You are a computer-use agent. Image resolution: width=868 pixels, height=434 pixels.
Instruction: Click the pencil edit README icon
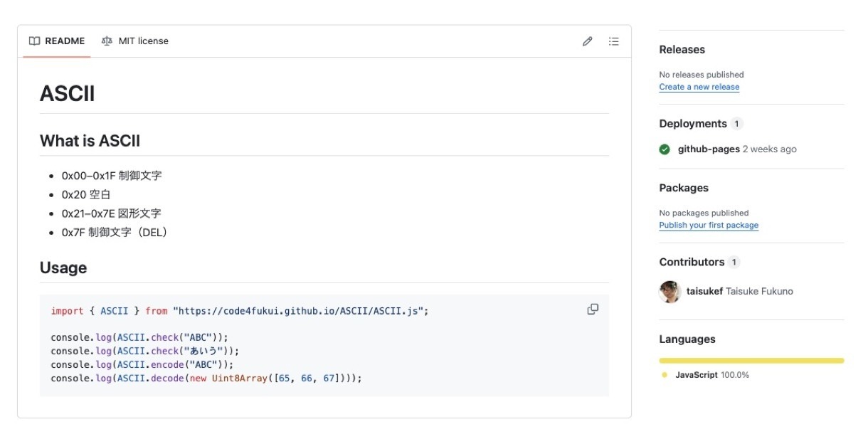click(587, 41)
